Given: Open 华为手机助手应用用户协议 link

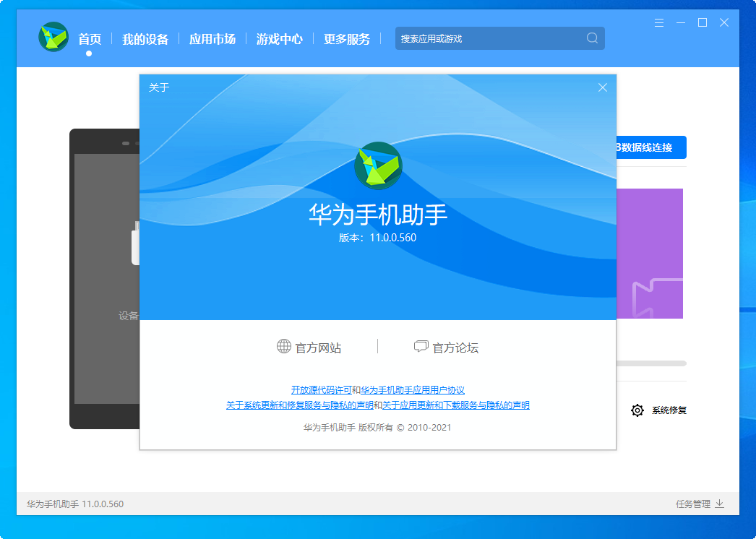Looking at the screenshot, I should point(413,389).
